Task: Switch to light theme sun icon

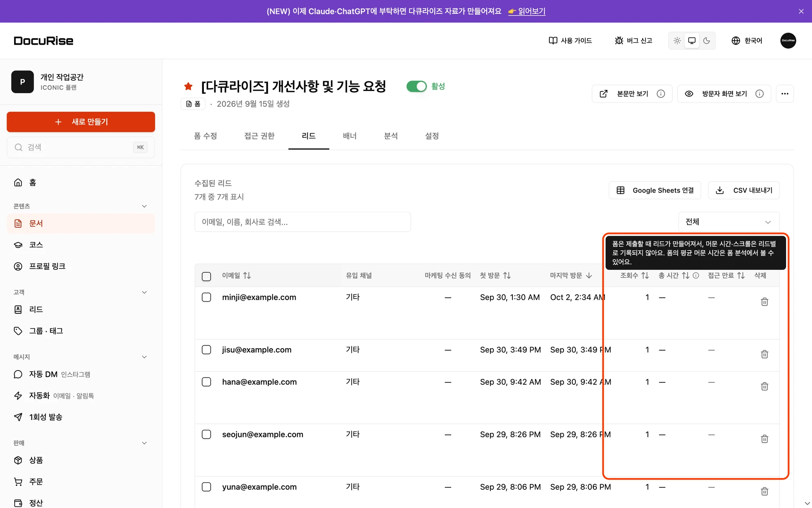Action: tap(677, 41)
